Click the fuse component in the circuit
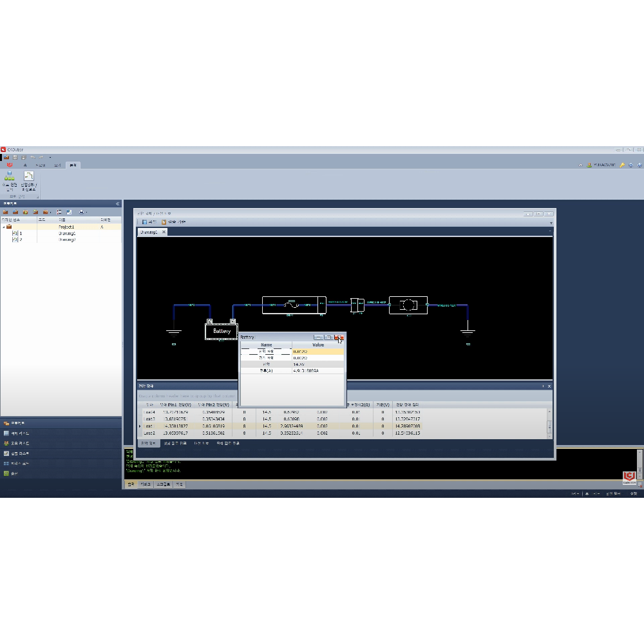Screen dimensions: 644x644 [294, 305]
